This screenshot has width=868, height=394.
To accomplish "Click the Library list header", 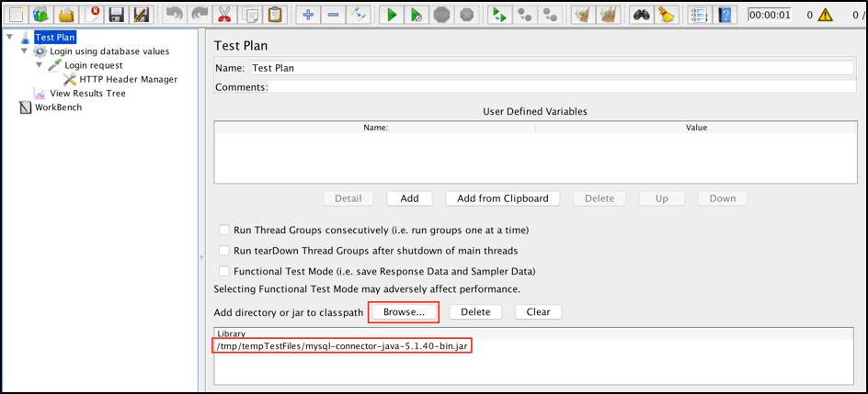I will tap(534, 333).
